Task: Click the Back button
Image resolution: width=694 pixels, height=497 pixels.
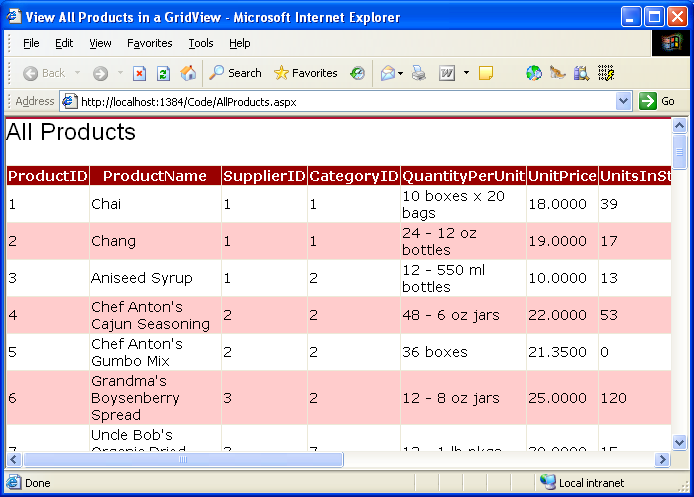Action: tap(44, 73)
